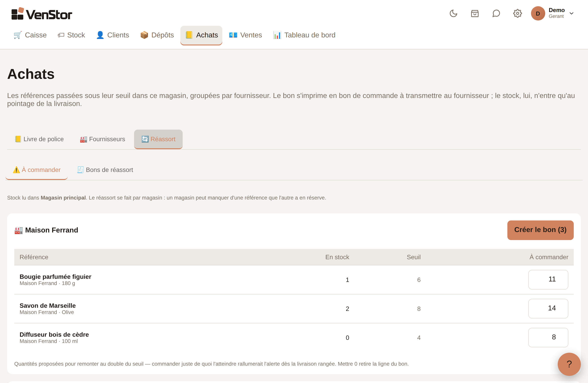Click Bougie parfumée figuier reference name

[55, 277]
